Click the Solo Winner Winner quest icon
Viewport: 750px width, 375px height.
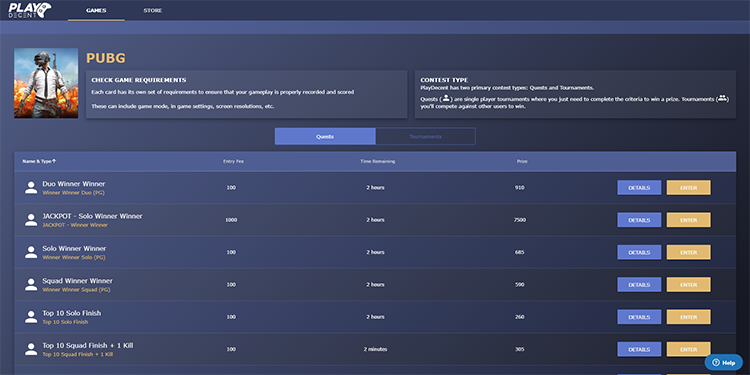tap(31, 252)
